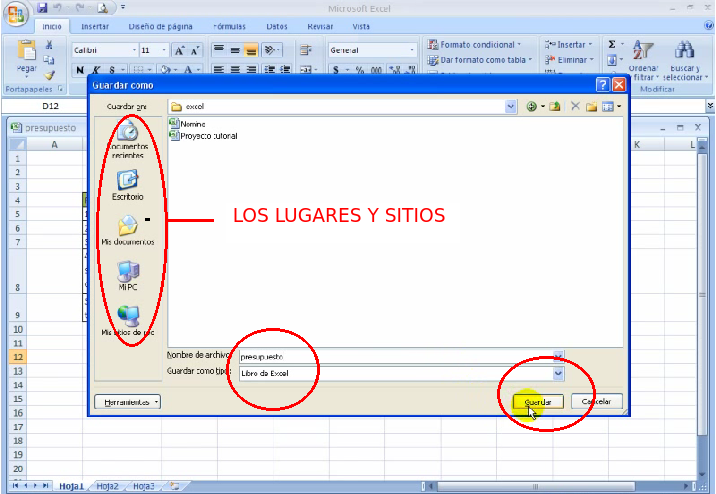Open Mi PC in places bar
This screenshot has height=494, width=716.
(x=128, y=275)
